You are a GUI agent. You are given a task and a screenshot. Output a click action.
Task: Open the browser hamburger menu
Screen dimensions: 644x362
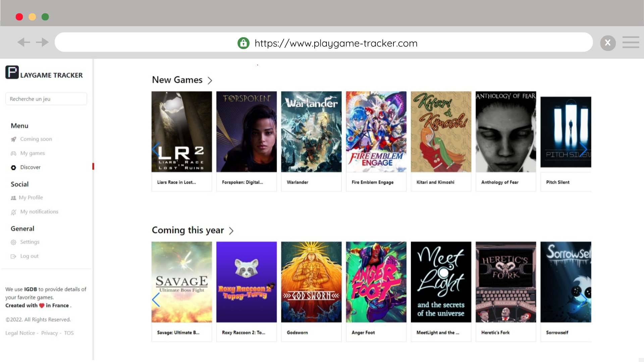click(x=631, y=42)
